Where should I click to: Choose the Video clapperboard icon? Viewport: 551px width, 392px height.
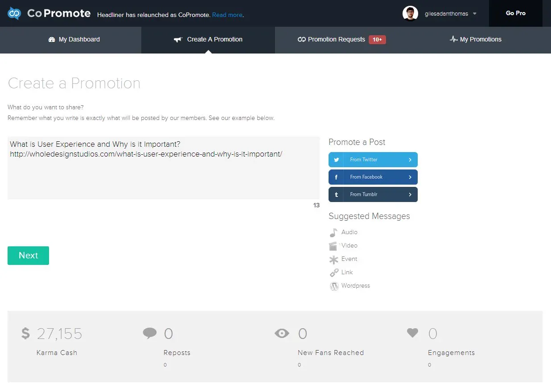click(333, 246)
